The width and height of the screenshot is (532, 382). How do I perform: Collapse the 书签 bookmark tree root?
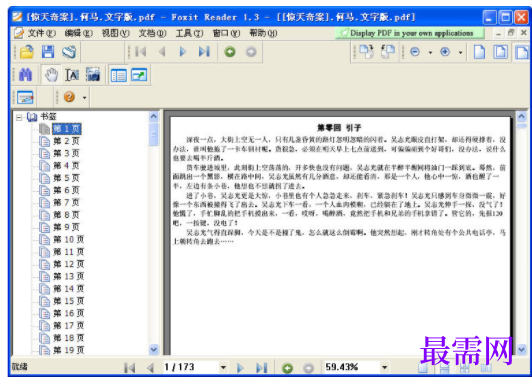(19, 118)
